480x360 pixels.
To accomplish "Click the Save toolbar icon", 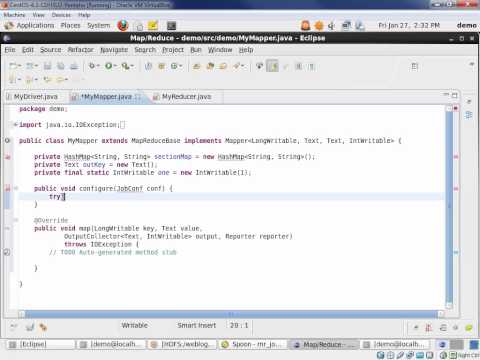I will [x=48, y=66].
